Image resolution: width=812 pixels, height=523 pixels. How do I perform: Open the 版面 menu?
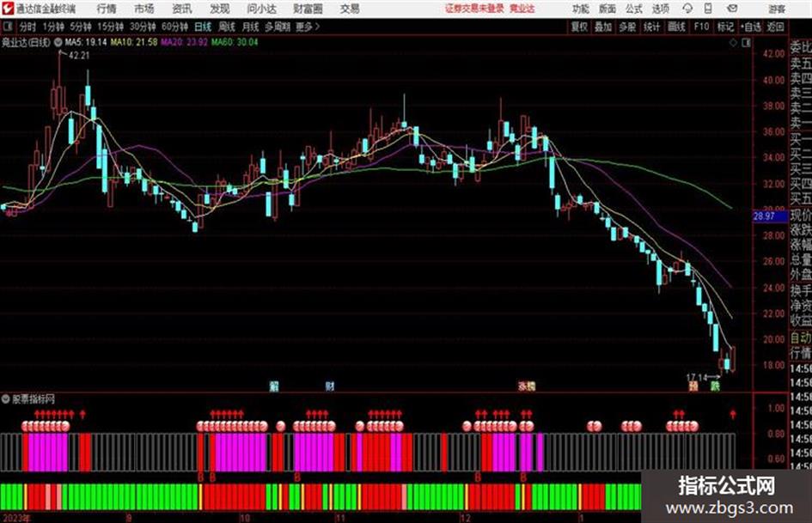click(x=607, y=9)
